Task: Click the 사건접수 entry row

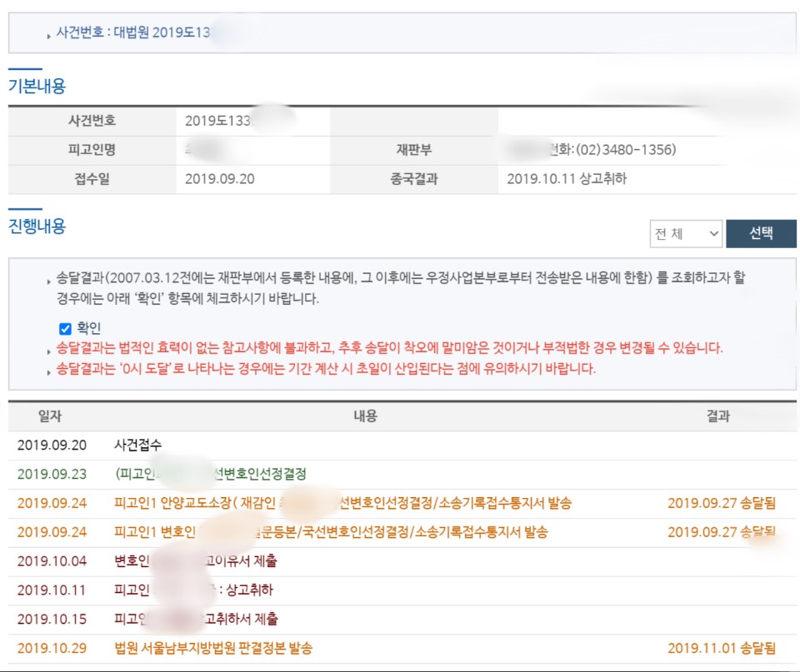Action: pyautogui.click(x=137, y=446)
